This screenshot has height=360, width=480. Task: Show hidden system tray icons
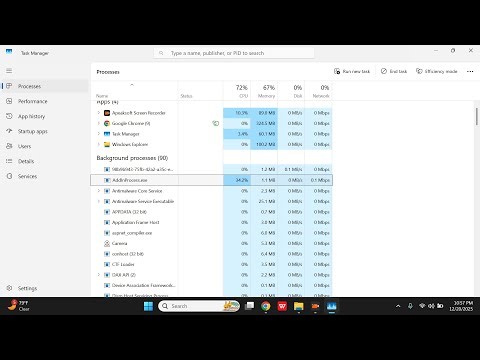pos(398,306)
